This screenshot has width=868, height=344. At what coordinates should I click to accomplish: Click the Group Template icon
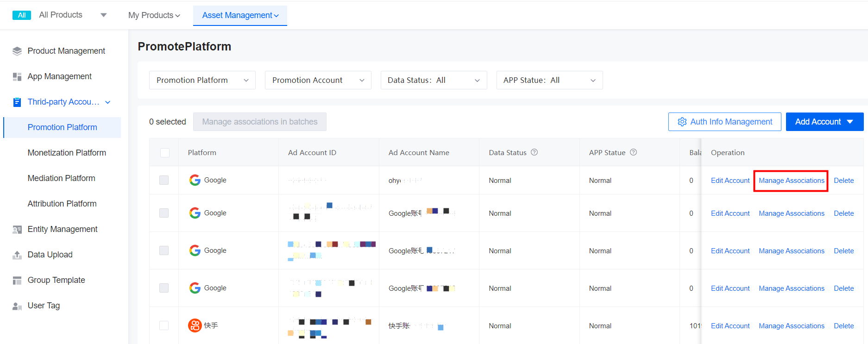[17, 280]
